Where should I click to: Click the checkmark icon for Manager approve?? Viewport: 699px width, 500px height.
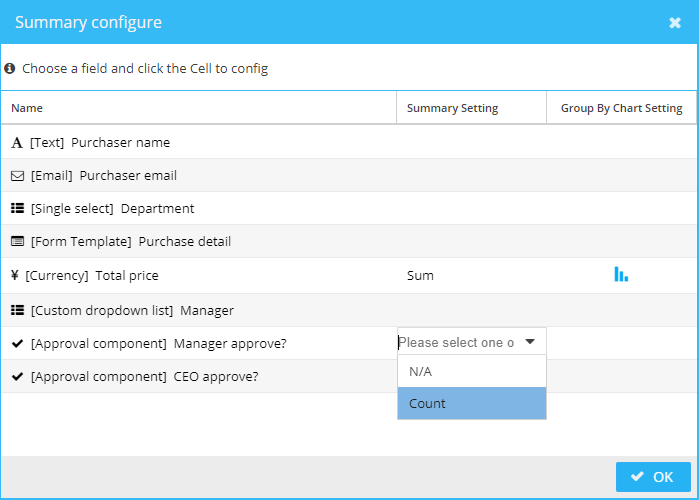(17, 344)
